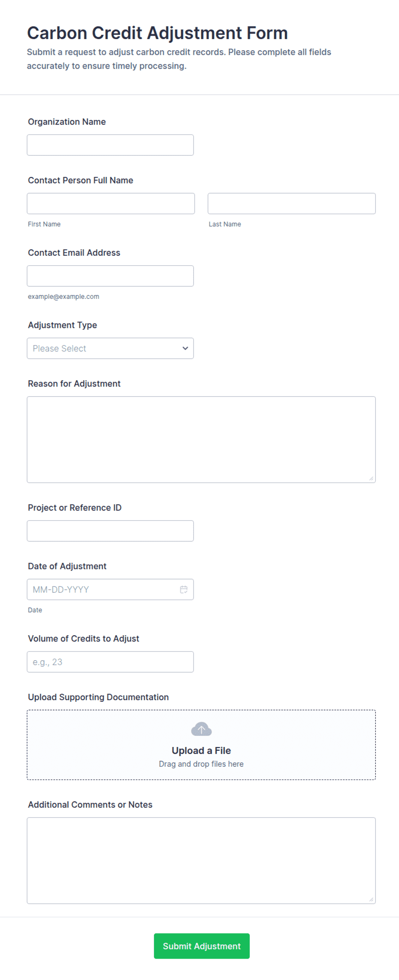Click the MM-DD-YYYY date field
The width and height of the screenshot is (399, 980).
[x=110, y=589]
